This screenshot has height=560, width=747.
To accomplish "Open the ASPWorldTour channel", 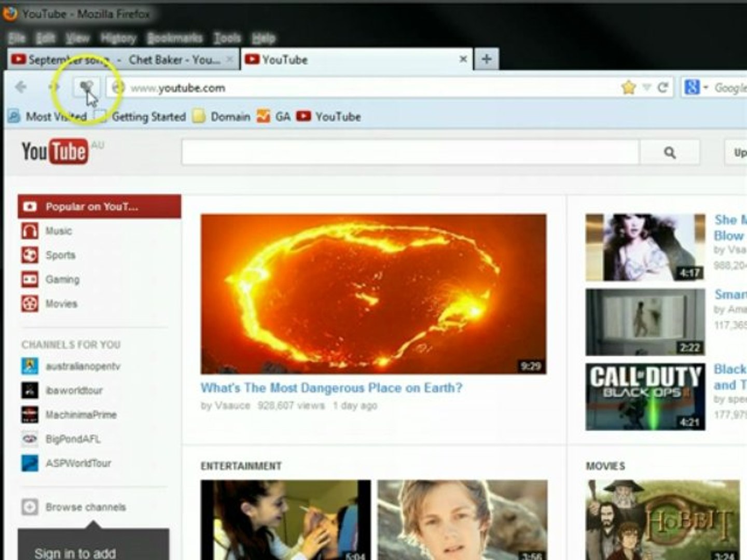I will (x=78, y=463).
